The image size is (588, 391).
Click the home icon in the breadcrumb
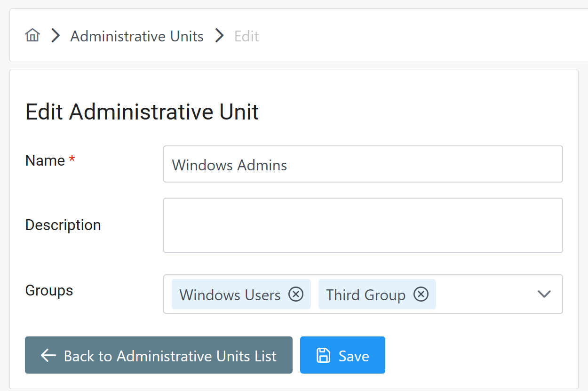tap(32, 36)
